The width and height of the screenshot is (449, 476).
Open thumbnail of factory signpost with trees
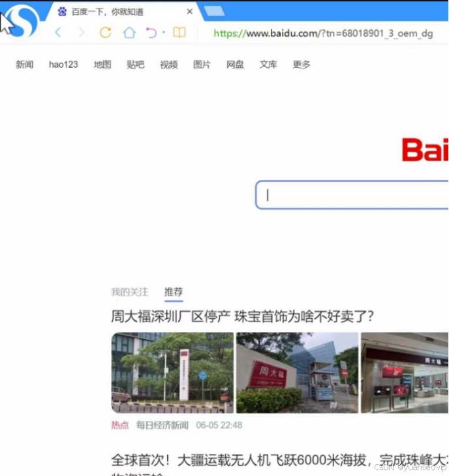coord(172,373)
